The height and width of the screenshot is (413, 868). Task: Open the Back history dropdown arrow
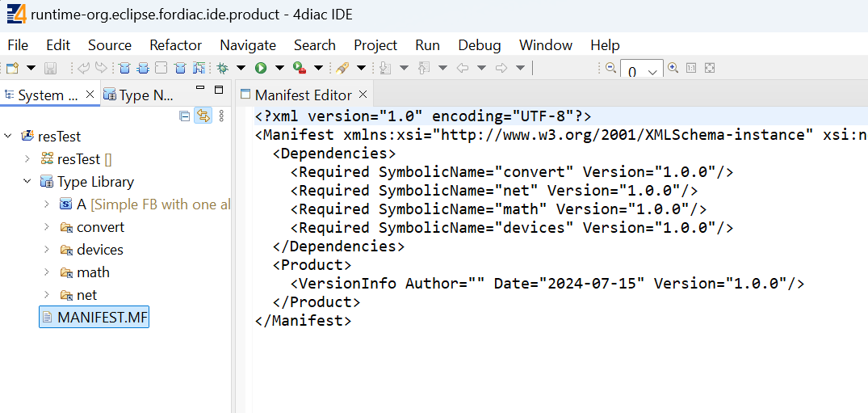click(x=481, y=68)
